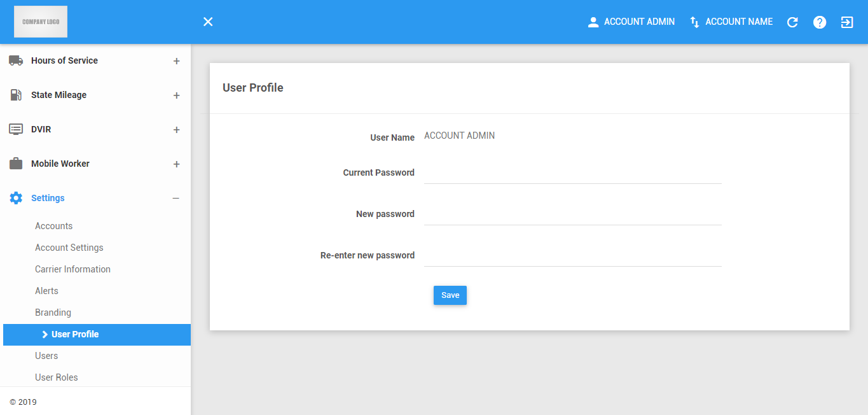The width and height of the screenshot is (868, 415).
Task: Click the company logo image
Action: coord(41,22)
